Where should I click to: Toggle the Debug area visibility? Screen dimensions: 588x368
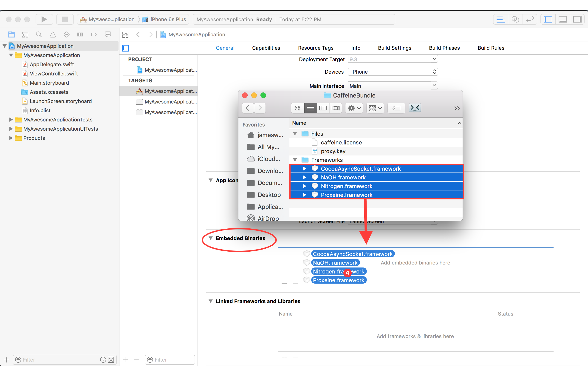[x=563, y=19]
